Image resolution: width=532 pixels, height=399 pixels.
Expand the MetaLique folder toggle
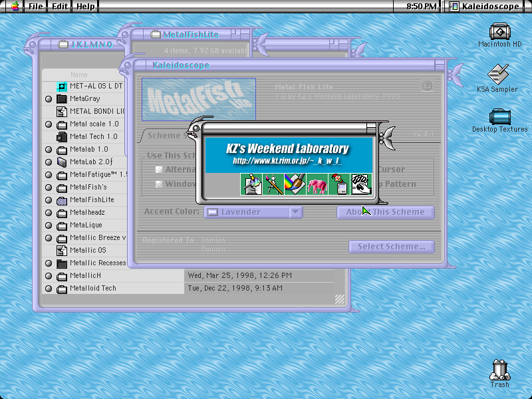(49, 225)
